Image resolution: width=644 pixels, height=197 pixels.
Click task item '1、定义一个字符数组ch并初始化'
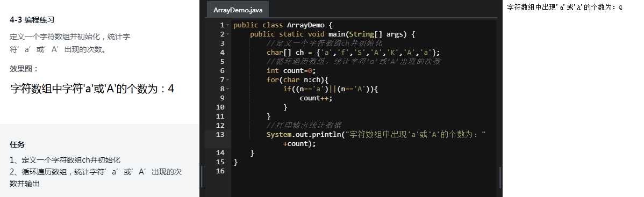[x=65, y=160]
